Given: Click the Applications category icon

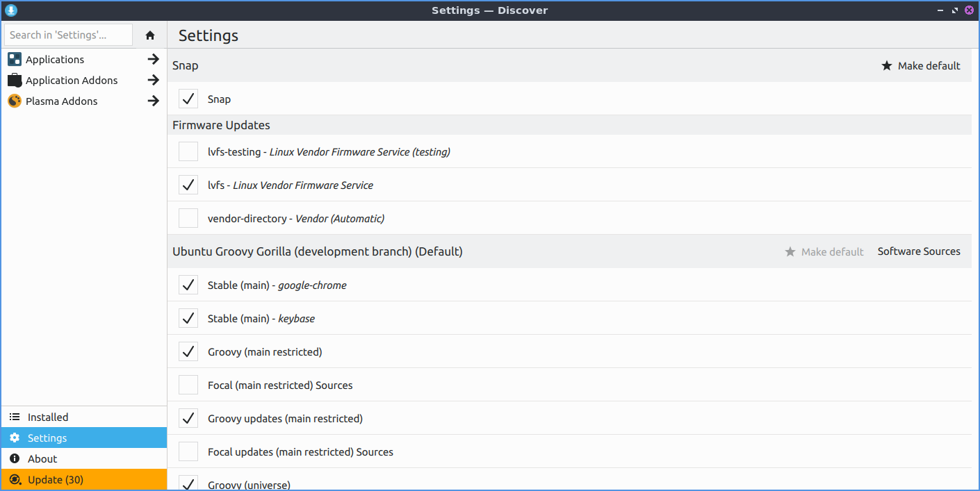Looking at the screenshot, I should click(x=15, y=60).
